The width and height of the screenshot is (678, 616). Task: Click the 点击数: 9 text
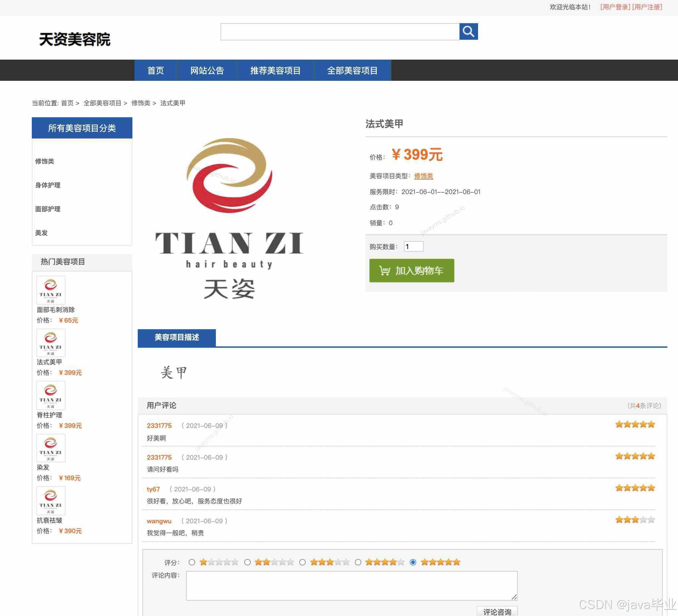(x=384, y=207)
